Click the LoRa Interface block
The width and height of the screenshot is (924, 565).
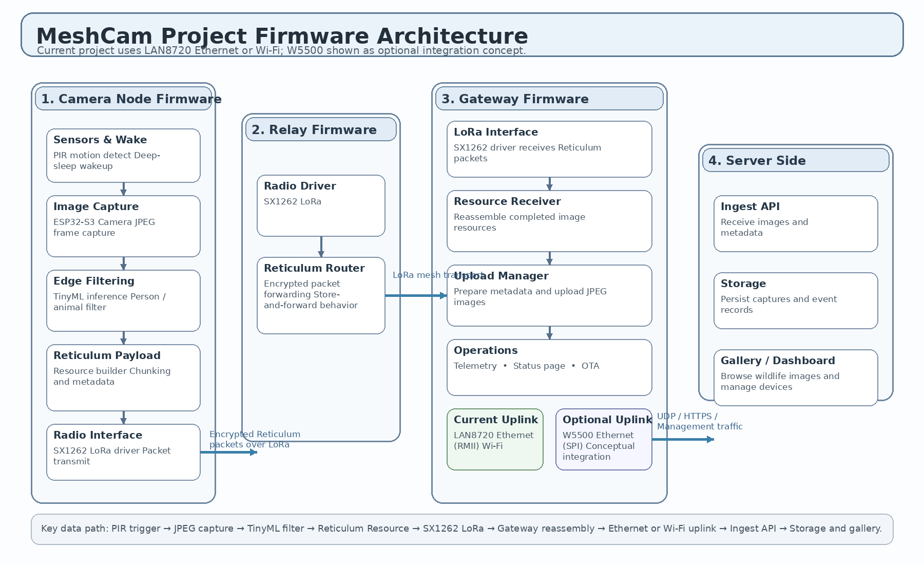pyautogui.click(x=549, y=149)
